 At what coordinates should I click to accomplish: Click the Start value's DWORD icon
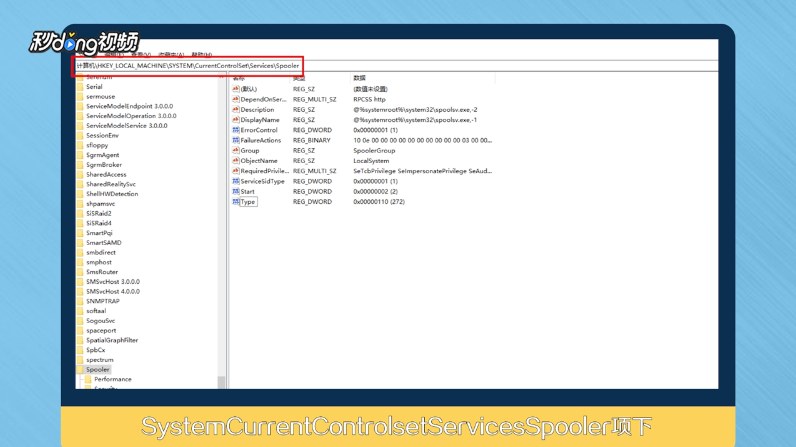click(236, 191)
